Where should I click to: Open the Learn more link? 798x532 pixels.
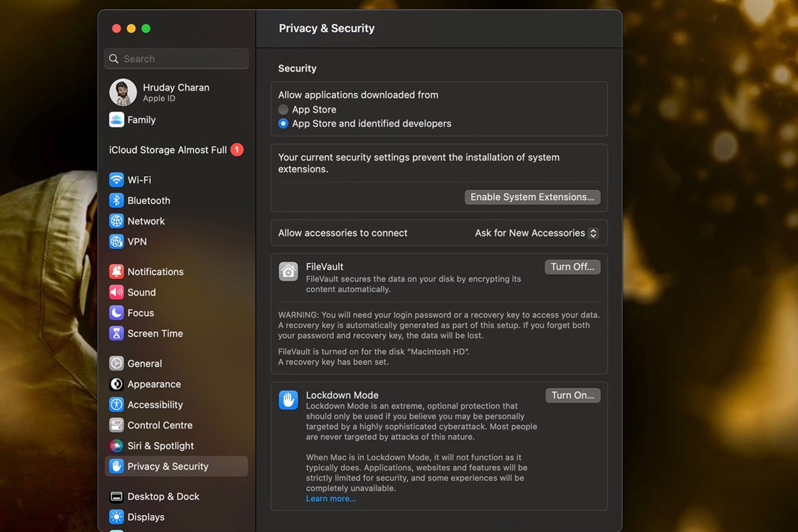[331, 499]
